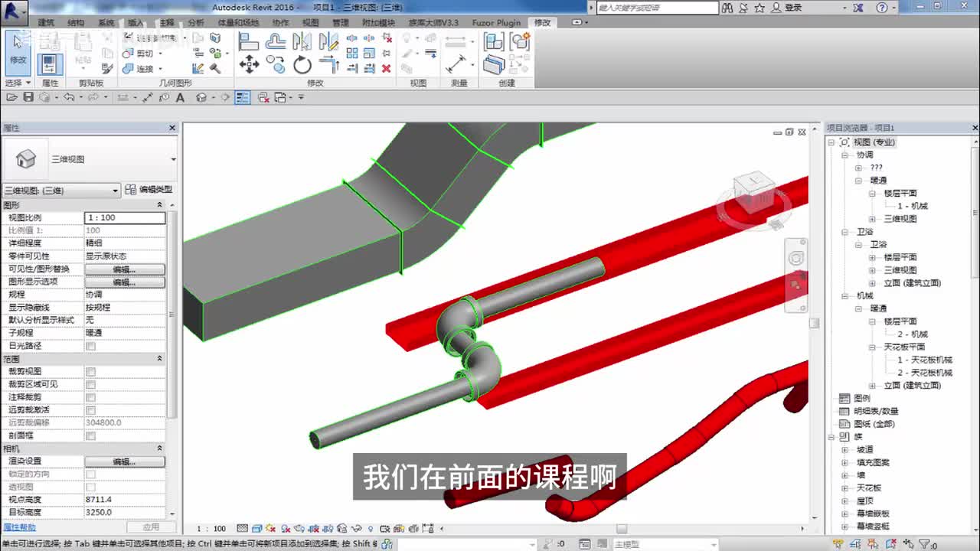The width and height of the screenshot is (980, 551).
Task: Click the Text 'A' tool in quick access toolbar
Action: [x=180, y=97]
